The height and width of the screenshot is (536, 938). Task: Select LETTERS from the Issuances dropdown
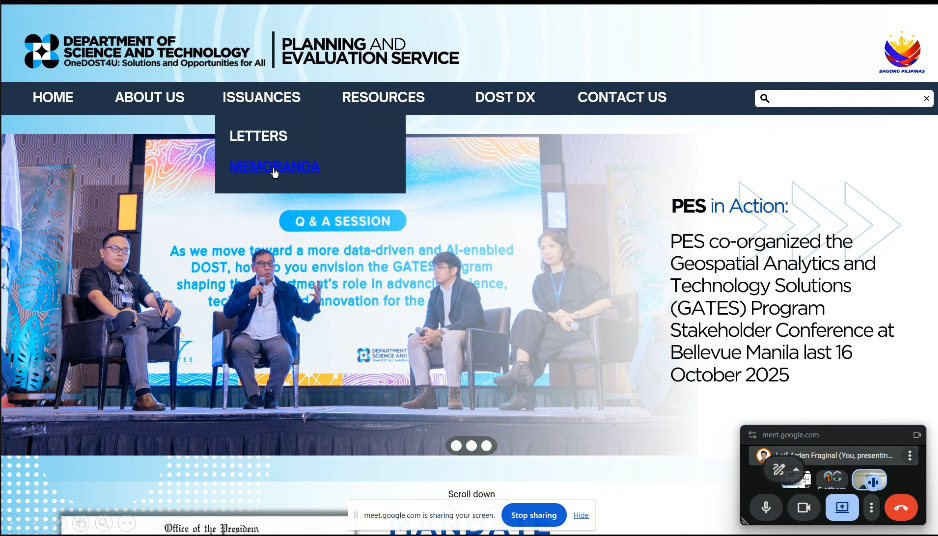(x=258, y=136)
